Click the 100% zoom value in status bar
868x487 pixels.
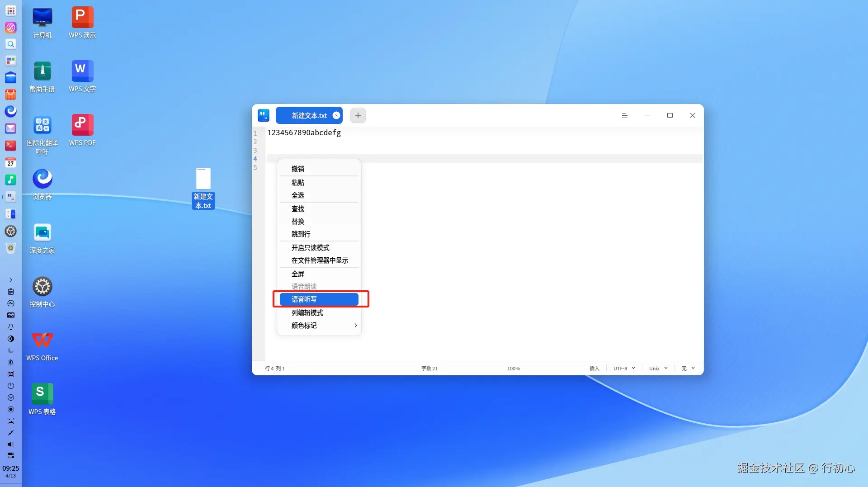point(514,369)
